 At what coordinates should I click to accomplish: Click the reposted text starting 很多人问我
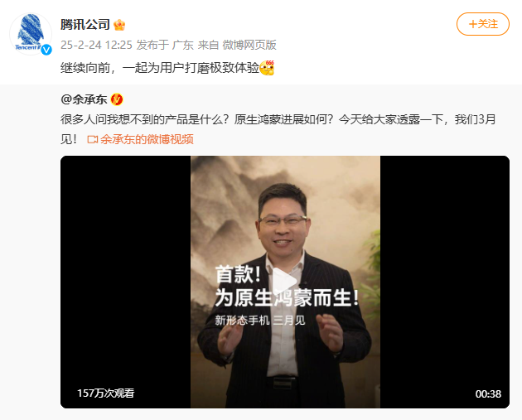(x=278, y=129)
